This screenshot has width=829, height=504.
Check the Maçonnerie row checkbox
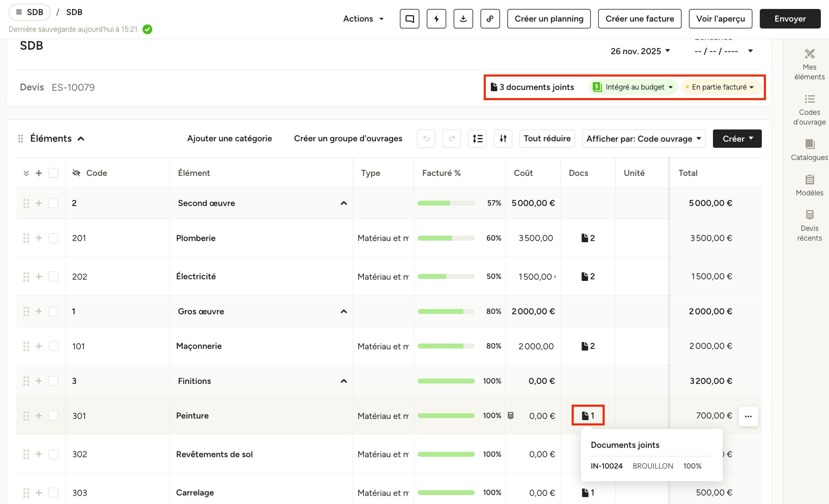53,346
